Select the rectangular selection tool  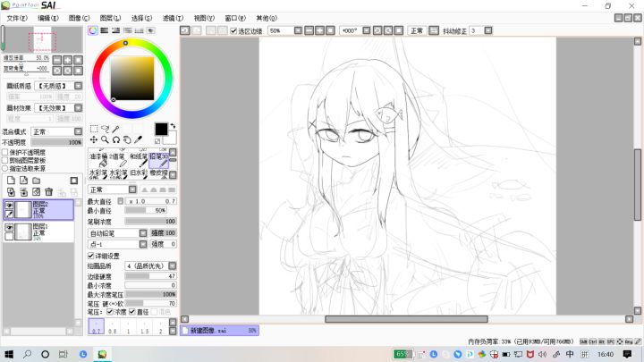(94, 130)
